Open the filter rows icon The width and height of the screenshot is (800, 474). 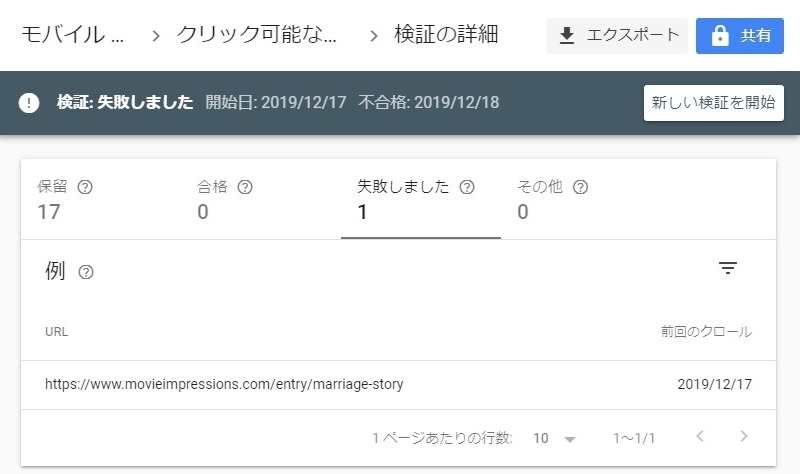coord(728,268)
